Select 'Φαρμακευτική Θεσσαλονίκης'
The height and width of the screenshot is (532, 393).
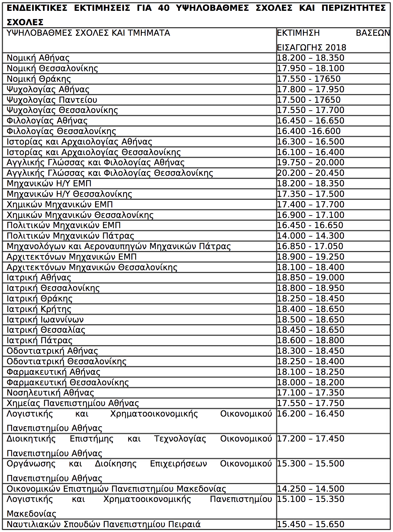68,383
